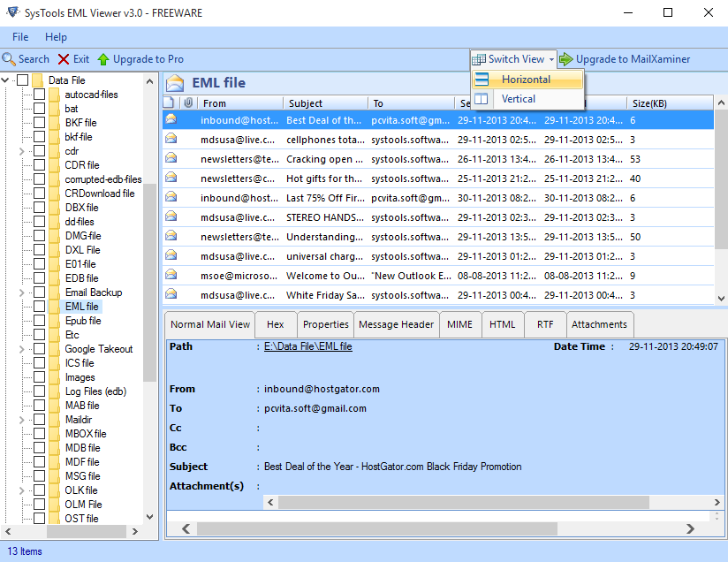Click the page icon column header

click(169, 103)
